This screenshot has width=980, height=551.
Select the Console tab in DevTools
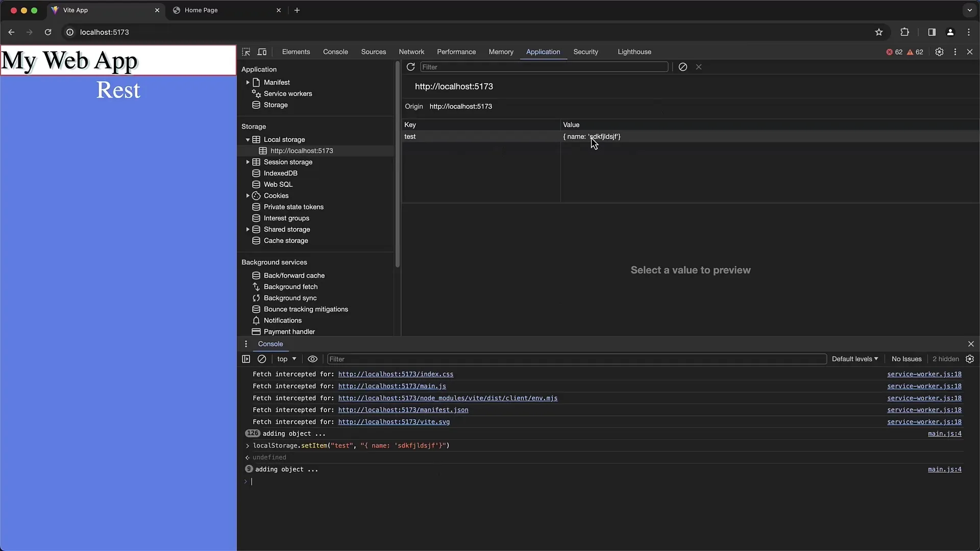(x=336, y=51)
